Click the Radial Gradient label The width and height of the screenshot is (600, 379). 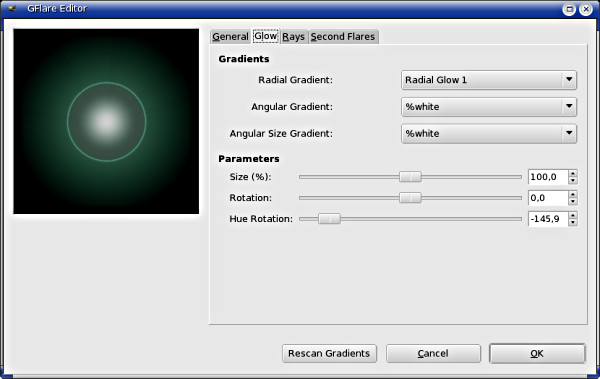click(295, 80)
